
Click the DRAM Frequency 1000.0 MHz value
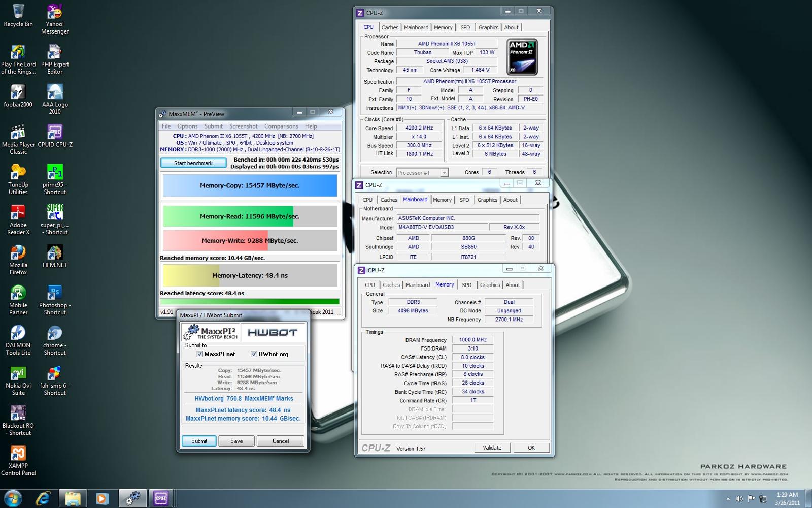click(473, 340)
